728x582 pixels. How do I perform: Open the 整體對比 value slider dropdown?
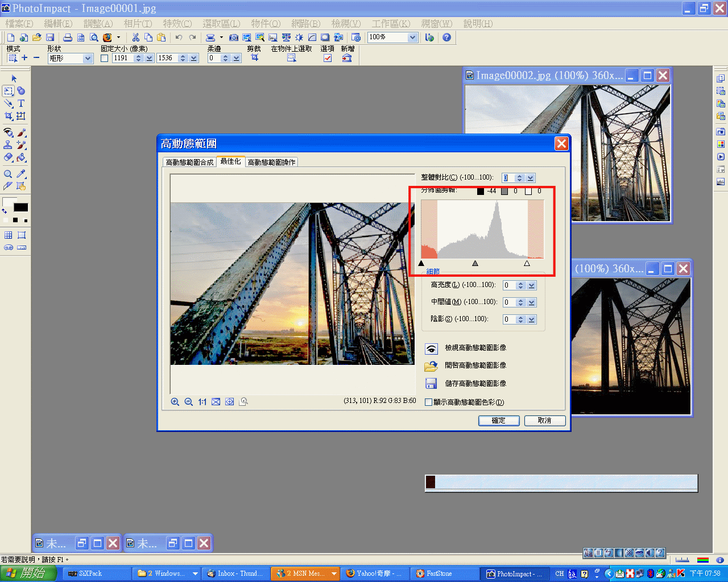point(531,178)
